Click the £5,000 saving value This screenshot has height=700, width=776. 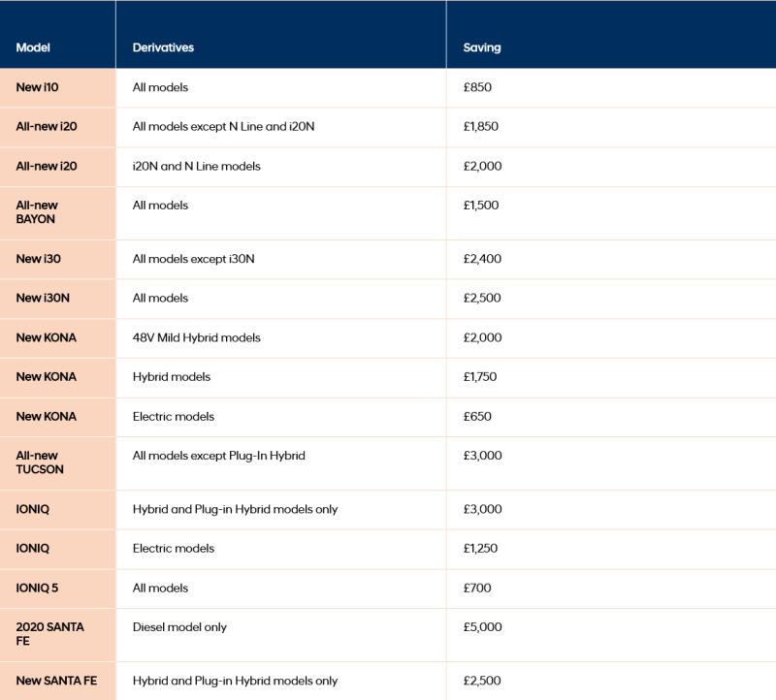[482, 626]
